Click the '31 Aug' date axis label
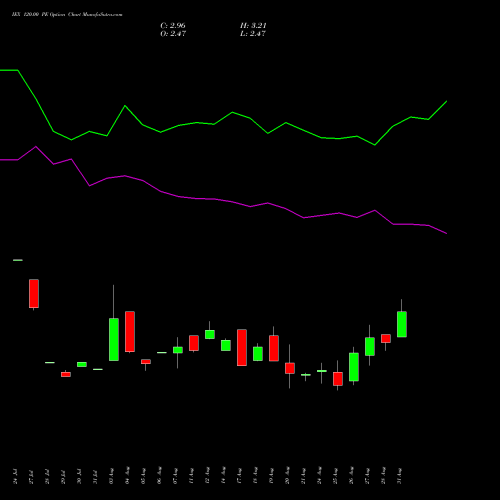Screen dimensions: 500x500 pos(399,476)
